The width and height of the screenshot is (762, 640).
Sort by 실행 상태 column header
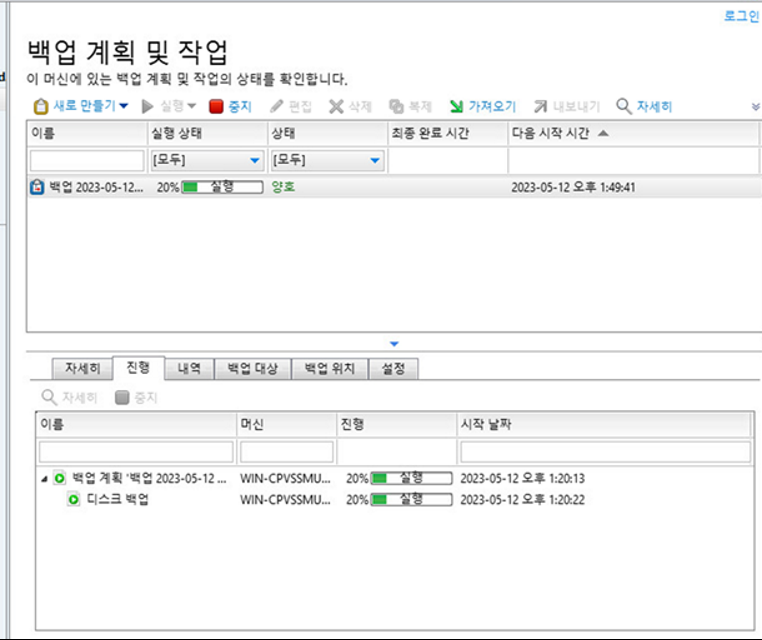(x=208, y=133)
